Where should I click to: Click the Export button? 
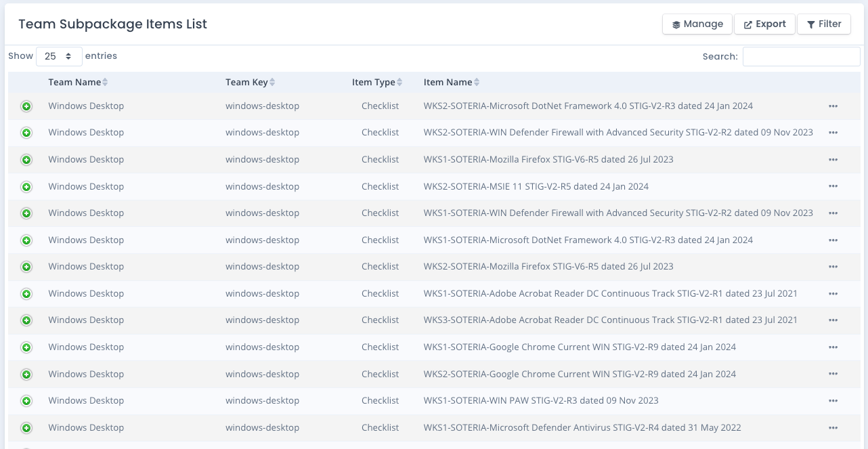pyautogui.click(x=764, y=24)
